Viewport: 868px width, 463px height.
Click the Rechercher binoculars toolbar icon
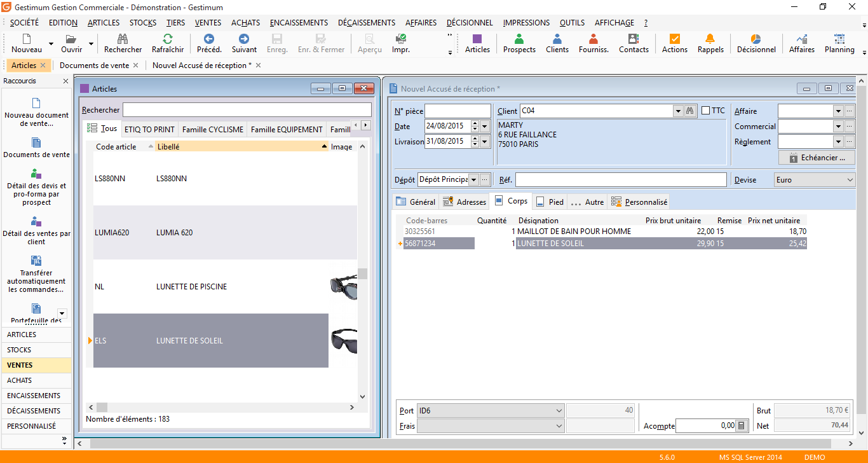[x=123, y=39]
